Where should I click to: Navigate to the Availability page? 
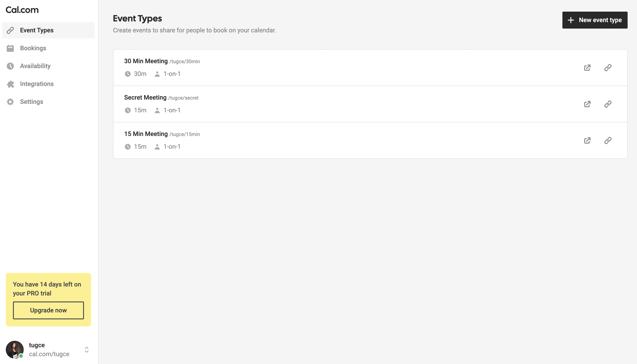[x=35, y=66]
